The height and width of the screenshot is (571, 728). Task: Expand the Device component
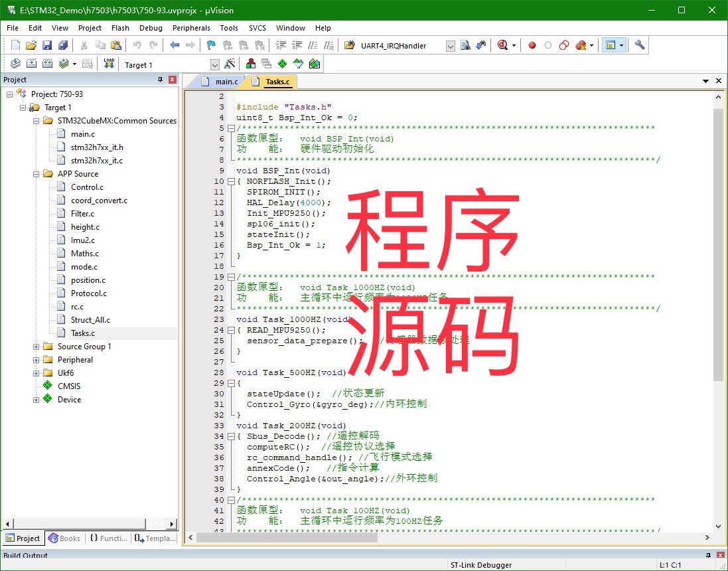tap(36, 400)
